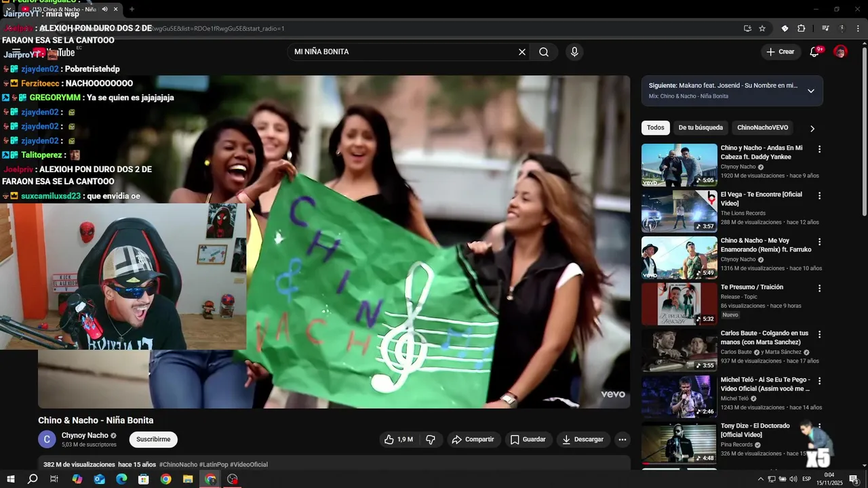This screenshot has height=488, width=868.
Task: Start voice search with the microphone icon
Action: [x=574, y=52]
